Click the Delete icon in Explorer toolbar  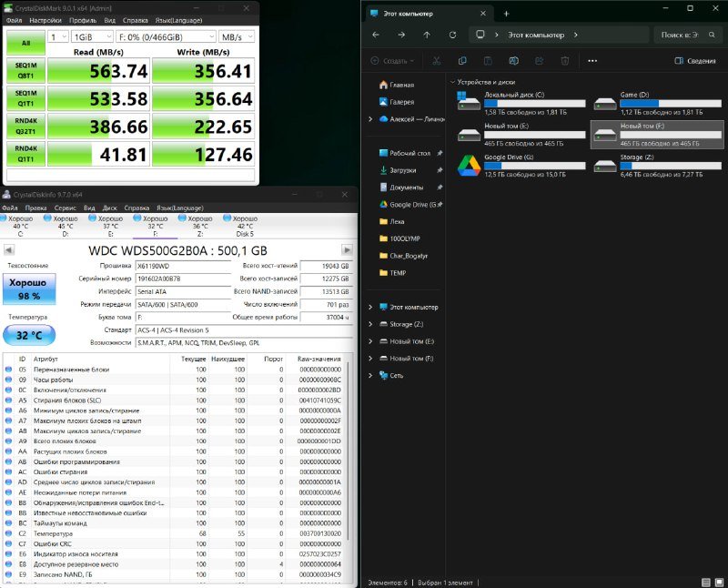tap(562, 60)
